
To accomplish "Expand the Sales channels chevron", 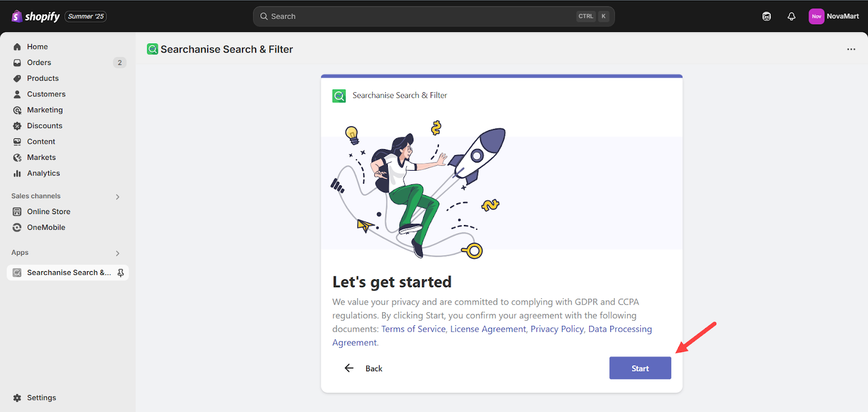I will [118, 197].
